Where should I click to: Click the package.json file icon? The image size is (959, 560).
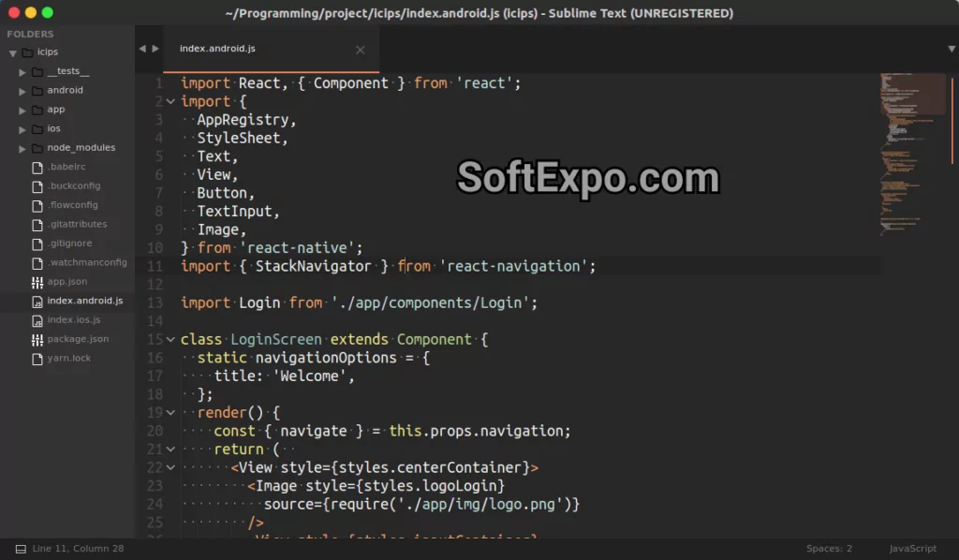point(37,339)
